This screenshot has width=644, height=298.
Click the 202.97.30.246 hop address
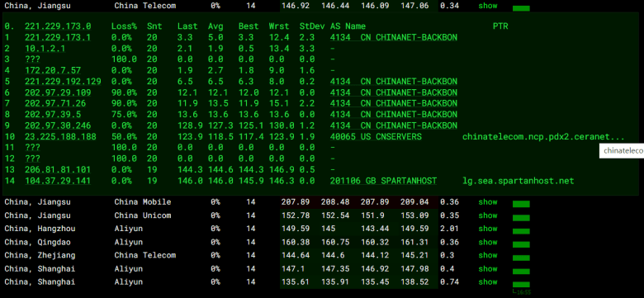tap(58, 125)
